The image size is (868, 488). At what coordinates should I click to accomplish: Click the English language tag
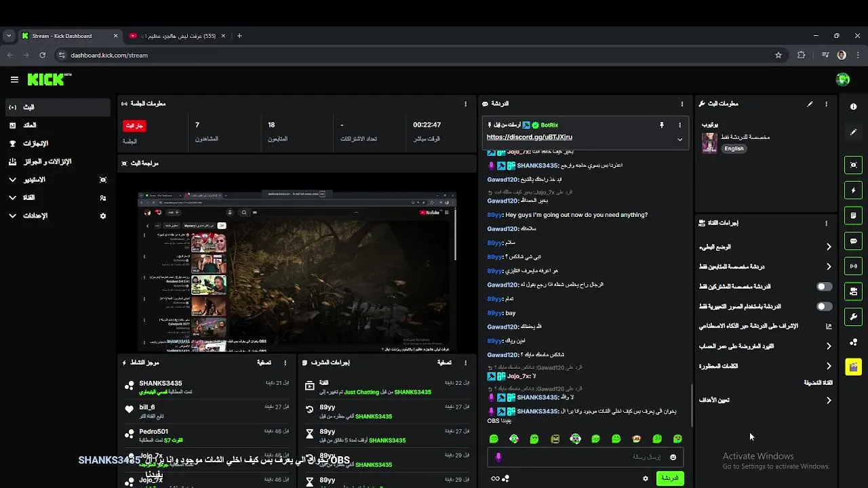point(734,148)
